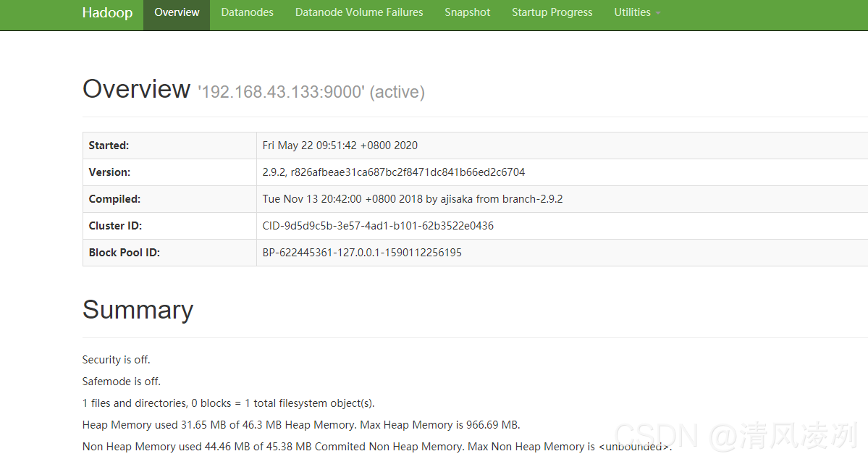Viewport: 868px width, 459px height.
Task: Click the Block Pool ID: label
Action: pos(124,253)
